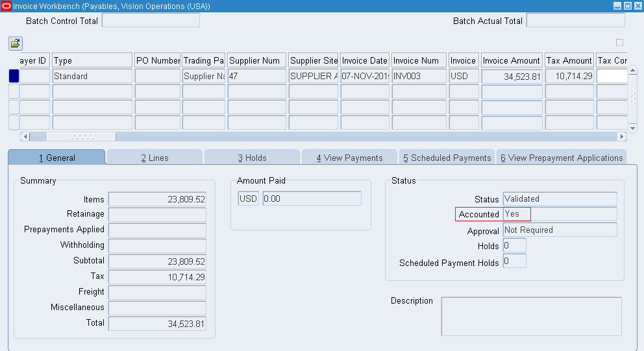644x351 pixels.
Task: Maximize the Invoice Workbench window
Action: pyautogui.click(x=627, y=6)
